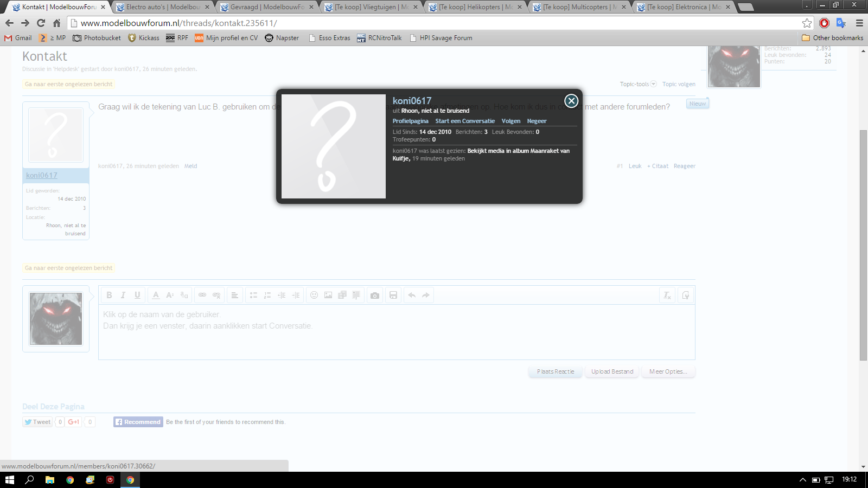Image resolution: width=868 pixels, height=488 pixels.
Task: Click the browser home button
Action: [56, 23]
